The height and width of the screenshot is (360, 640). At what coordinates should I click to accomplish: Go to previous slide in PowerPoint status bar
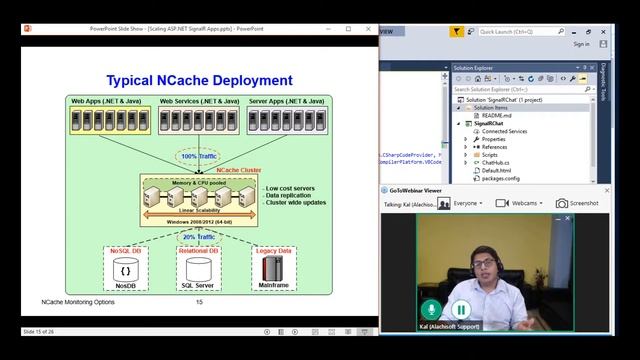[x=267, y=332]
